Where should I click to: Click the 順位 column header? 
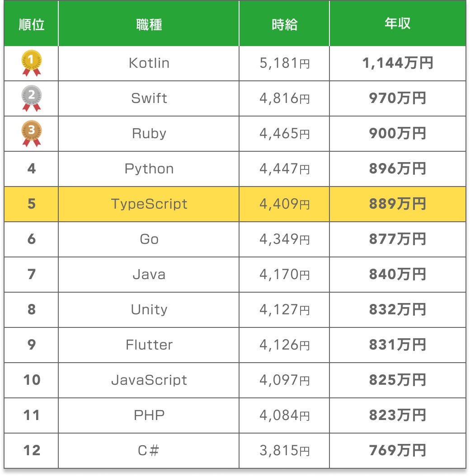[x=32, y=24]
